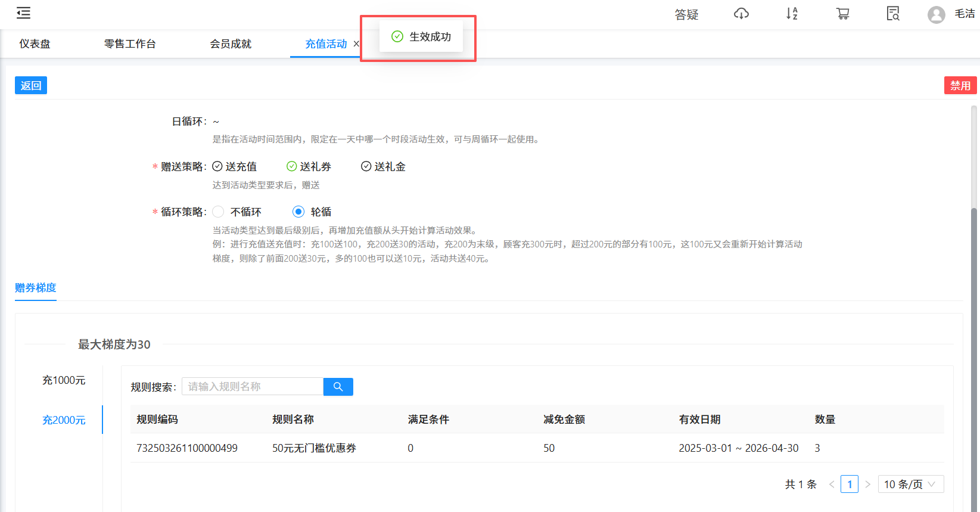980x512 pixels.
Task: Collapse the sidebar menu hamburger icon
Action: point(23,13)
